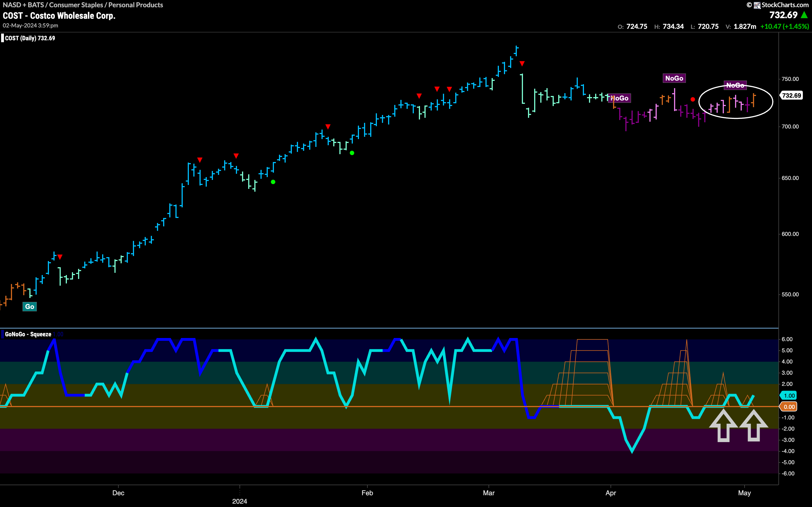Image resolution: width=812 pixels, height=507 pixels.
Task: Click the large 732.69 last price header
Action: coord(783,15)
